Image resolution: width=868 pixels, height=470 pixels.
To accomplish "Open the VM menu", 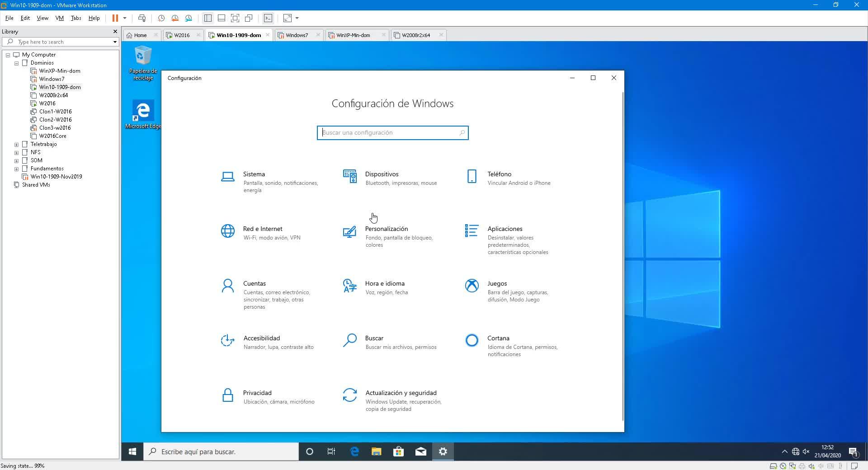I will (59, 18).
